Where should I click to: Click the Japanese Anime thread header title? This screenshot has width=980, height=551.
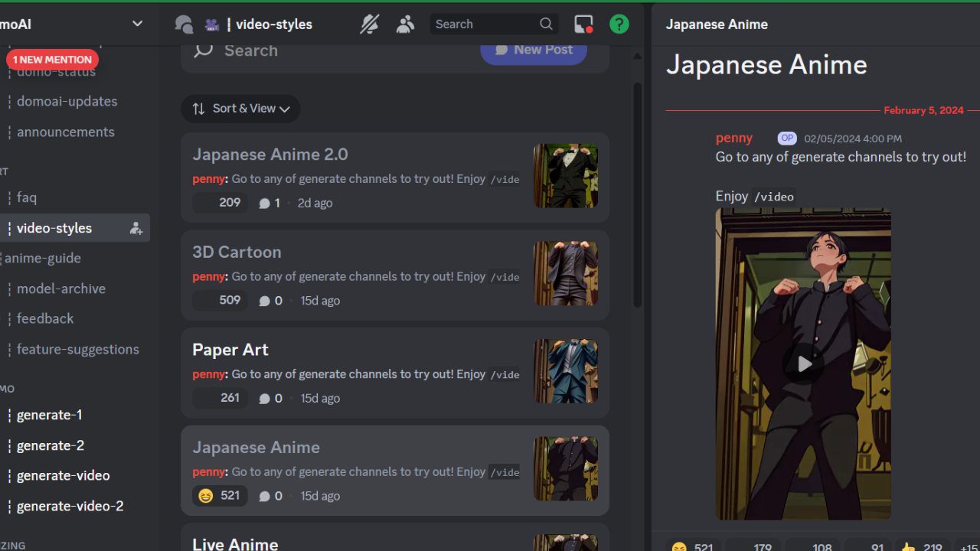coord(717,24)
